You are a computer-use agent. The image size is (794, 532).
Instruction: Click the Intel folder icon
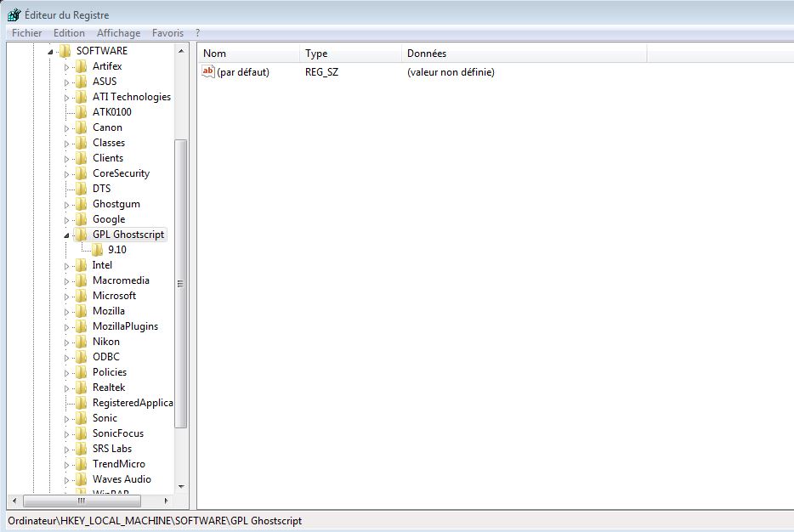click(81, 265)
